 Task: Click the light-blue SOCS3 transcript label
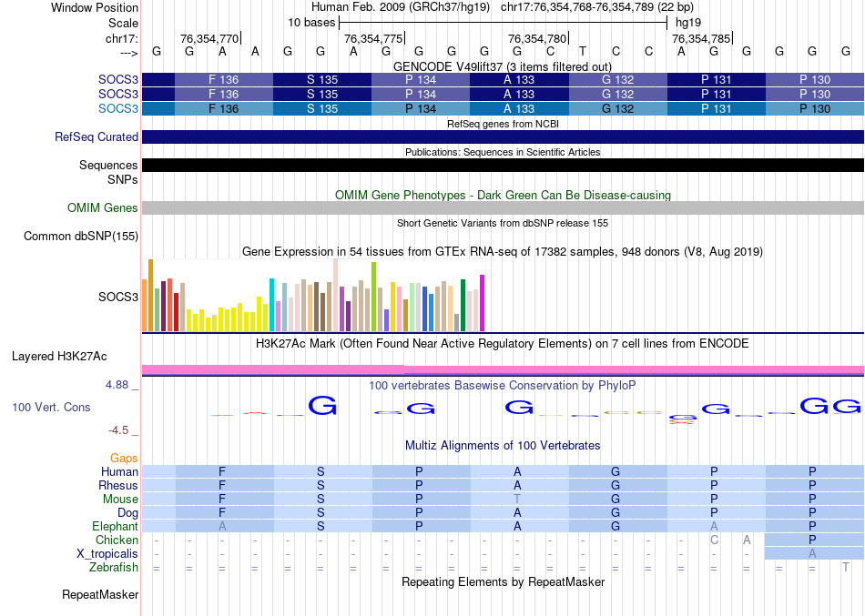[x=118, y=108]
